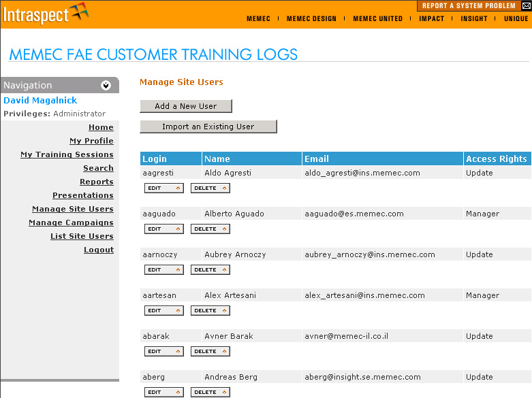This screenshot has height=398, width=532.
Task: Edit user abarak
Action: click(x=164, y=351)
